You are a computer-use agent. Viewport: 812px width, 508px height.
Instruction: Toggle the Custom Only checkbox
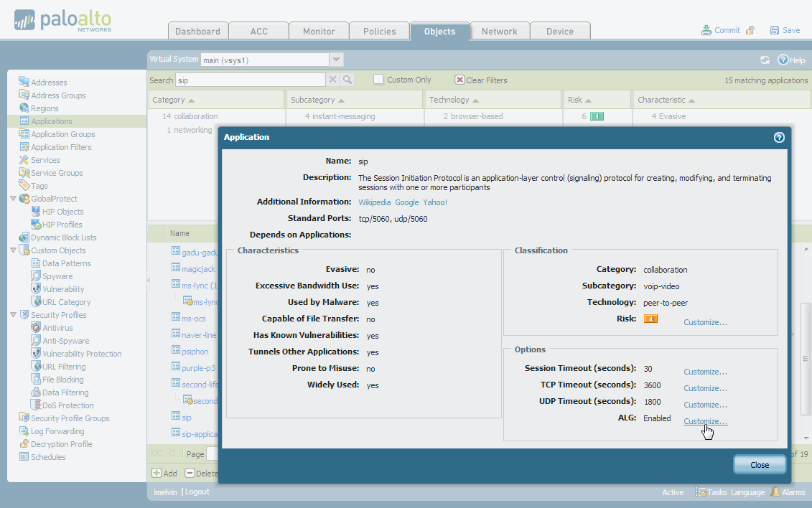[378, 80]
